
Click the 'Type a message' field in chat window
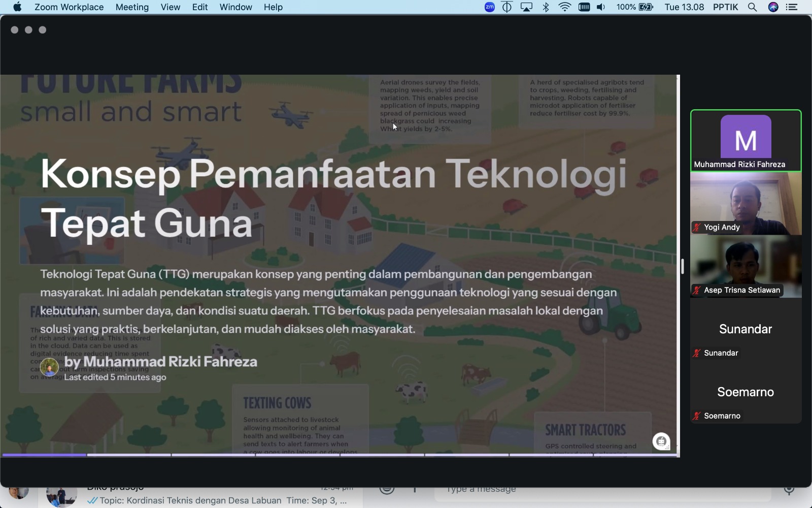pos(603,491)
